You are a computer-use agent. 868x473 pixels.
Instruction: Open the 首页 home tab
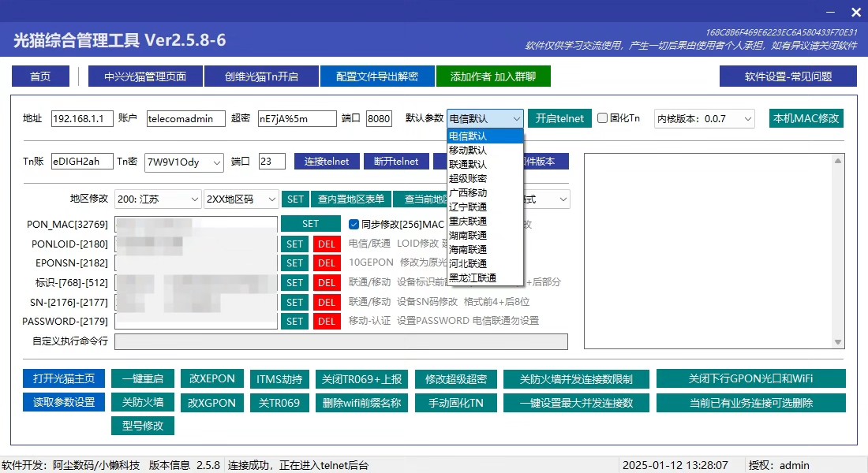pos(40,76)
